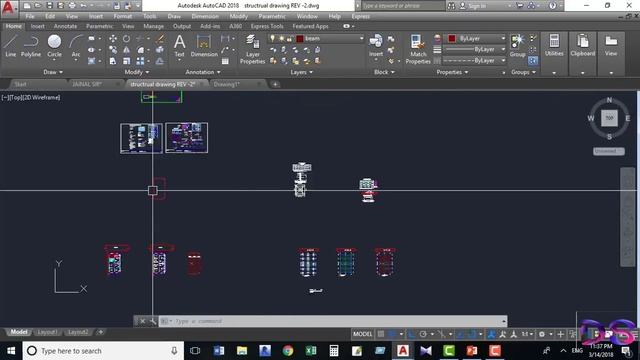The height and width of the screenshot is (360, 640).
Task: Toggle MODEL space button in status bar
Action: 362,334
